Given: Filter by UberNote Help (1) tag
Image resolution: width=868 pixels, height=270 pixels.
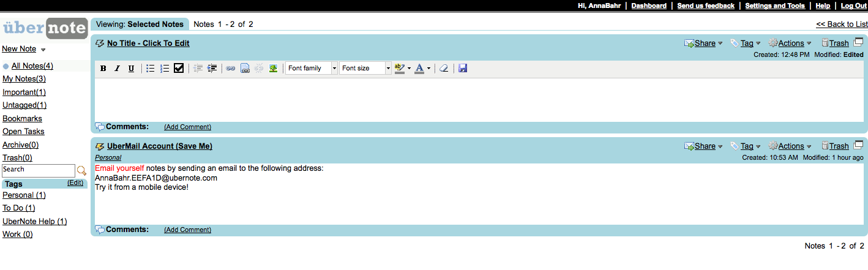Looking at the screenshot, I should coord(35,222).
